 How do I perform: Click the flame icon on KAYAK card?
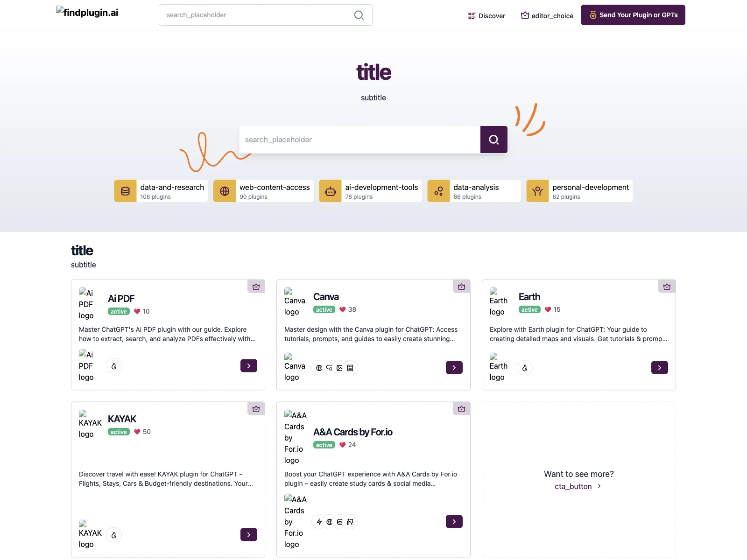coord(114,535)
